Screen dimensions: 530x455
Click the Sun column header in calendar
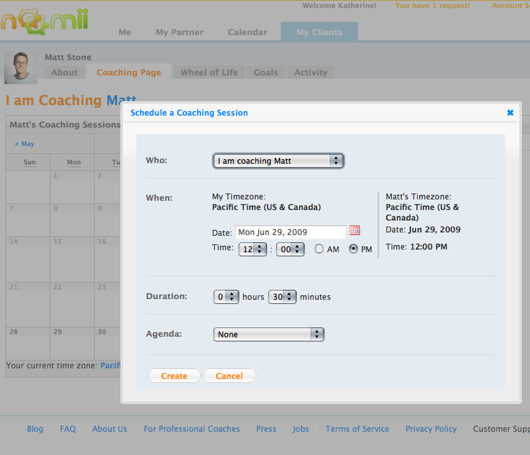tap(29, 162)
